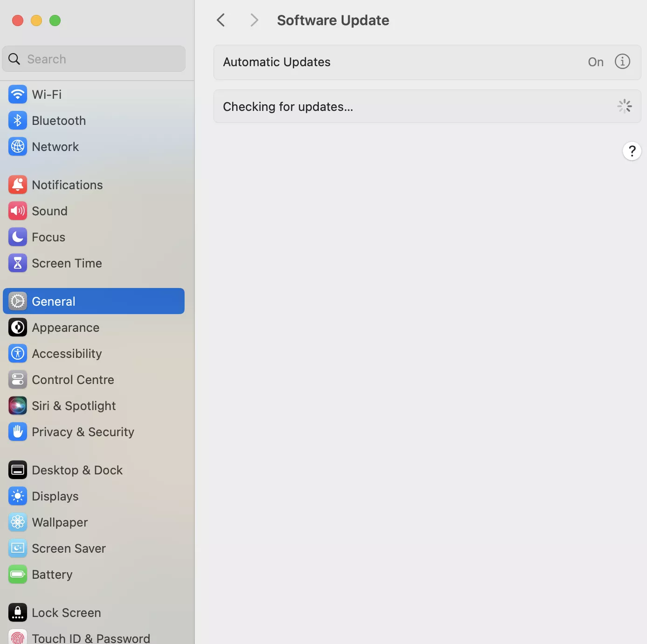Open the Desktop & Dock pane
This screenshot has width=647, height=644.
point(77,470)
